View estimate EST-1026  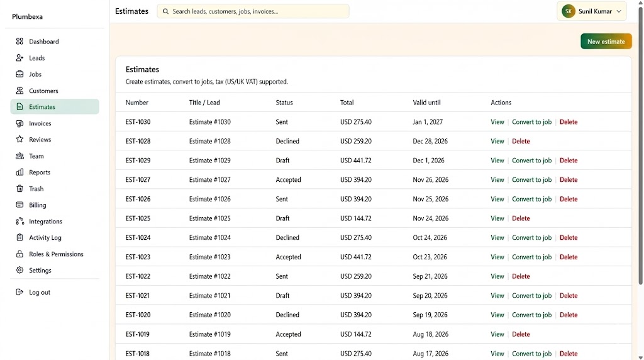(497, 200)
